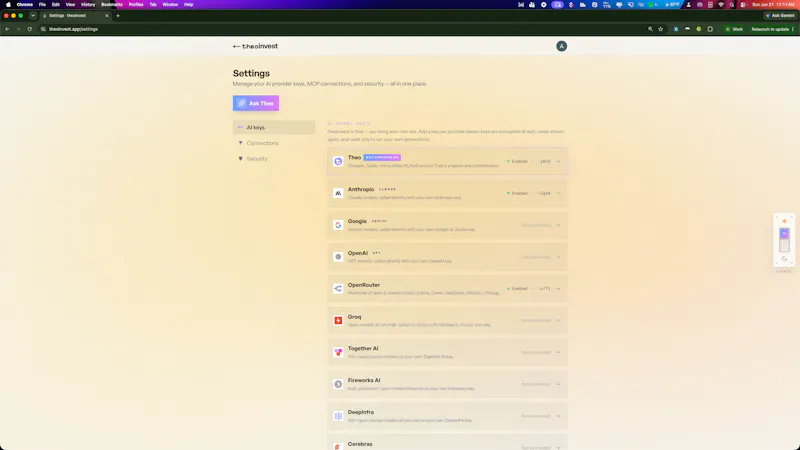Open the Bookmarks menu

click(x=112, y=5)
